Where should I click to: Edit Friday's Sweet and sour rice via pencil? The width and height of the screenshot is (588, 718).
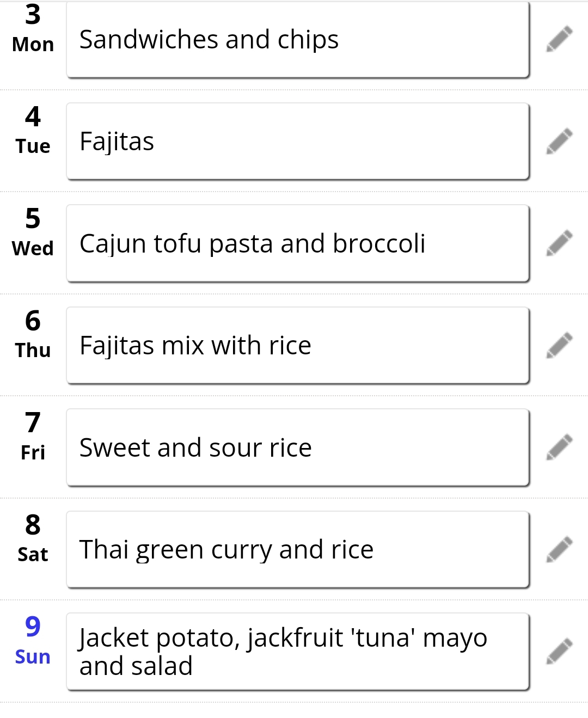(x=559, y=447)
